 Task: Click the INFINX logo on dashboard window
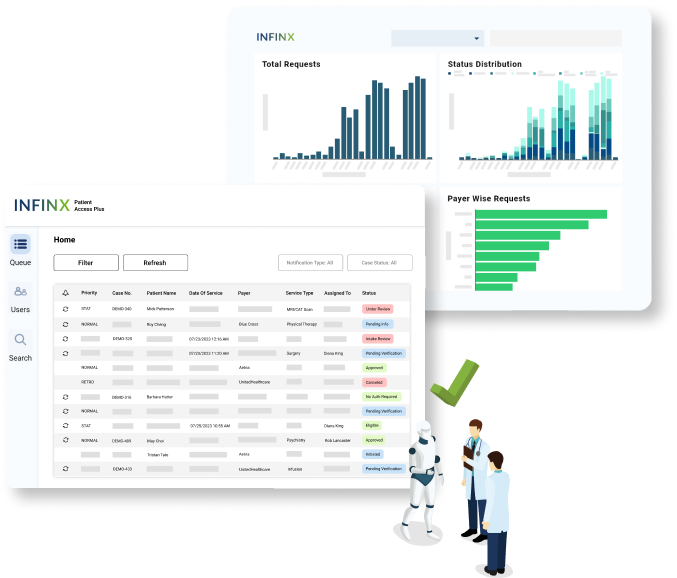pyautogui.click(x=275, y=37)
